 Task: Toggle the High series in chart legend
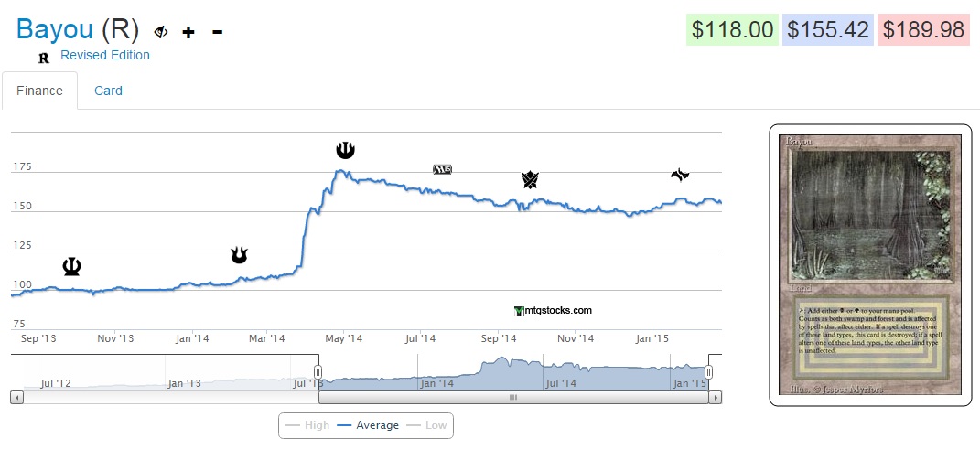point(307,425)
